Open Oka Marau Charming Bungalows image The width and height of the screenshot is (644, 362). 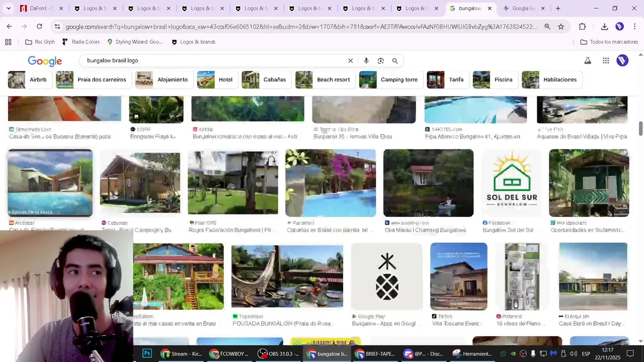[428, 183]
